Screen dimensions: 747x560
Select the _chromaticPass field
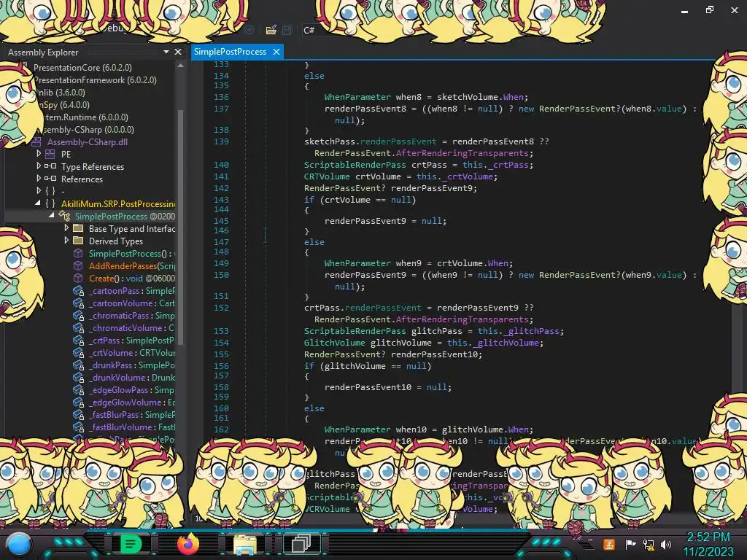tap(132, 315)
